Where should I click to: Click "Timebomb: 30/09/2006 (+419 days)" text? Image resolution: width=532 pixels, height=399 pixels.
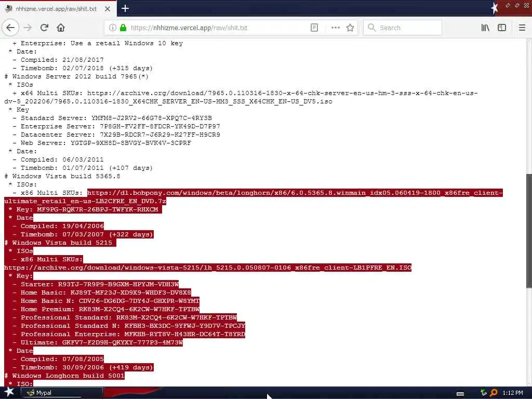click(x=87, y=367)
